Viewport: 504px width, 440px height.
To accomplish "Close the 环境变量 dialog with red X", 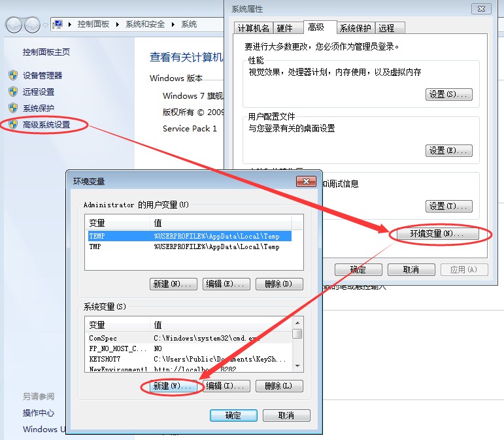I will (x=307, y=181).
